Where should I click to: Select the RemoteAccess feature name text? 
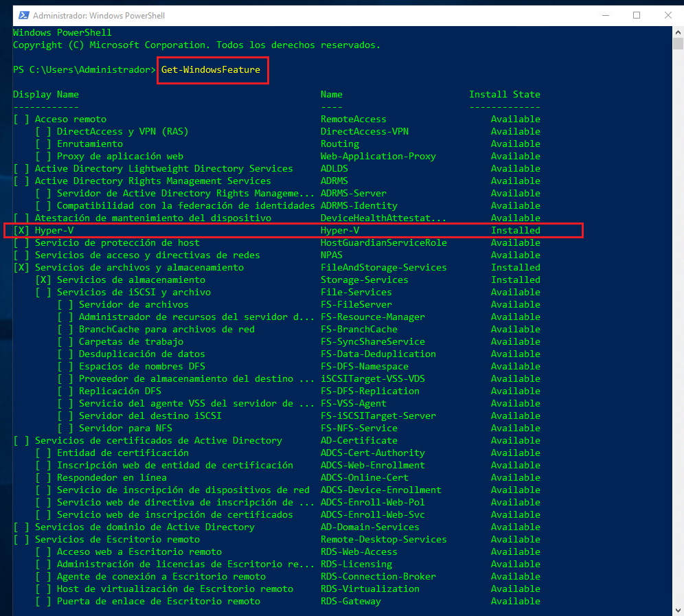coord(354,119)
